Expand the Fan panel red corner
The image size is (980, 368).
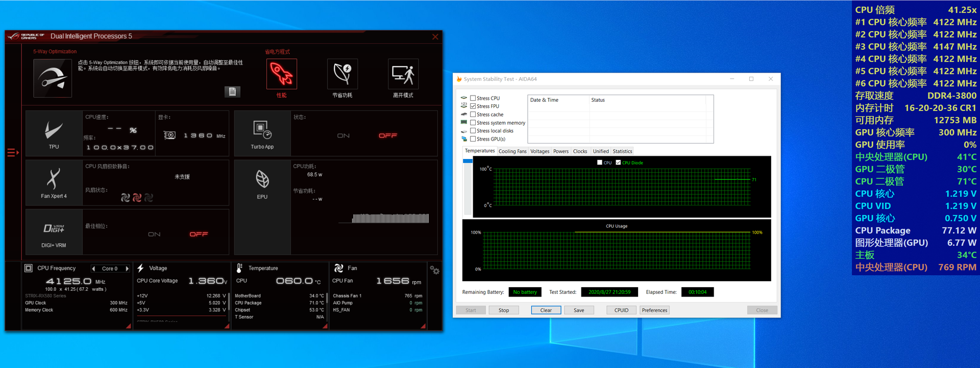click(423, 326)
